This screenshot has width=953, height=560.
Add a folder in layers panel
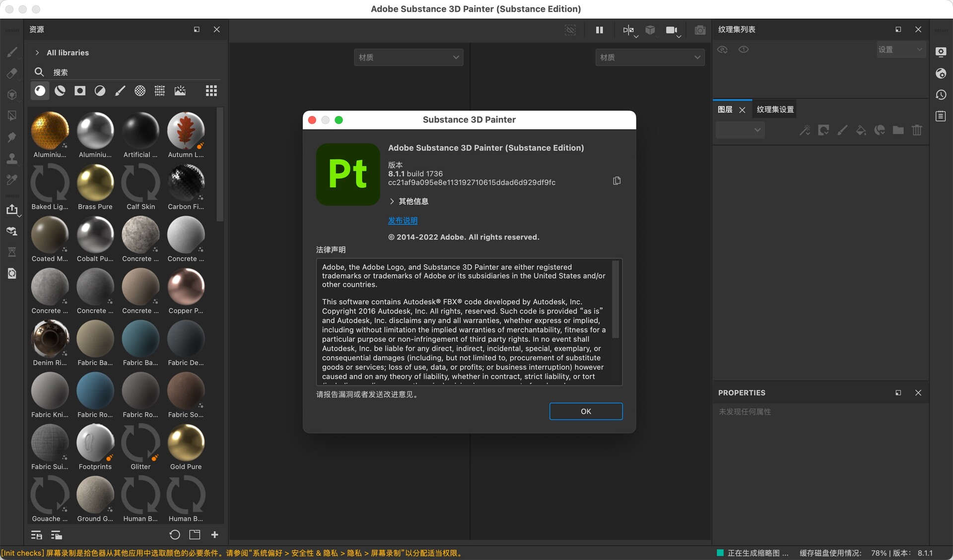pyautogui.click(x=898, y=130)
